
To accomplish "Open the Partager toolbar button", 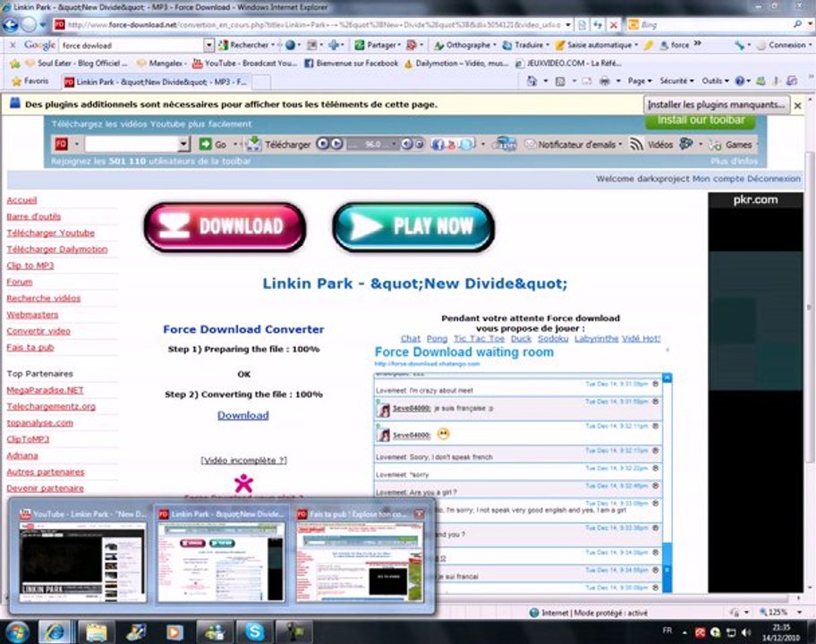I will pyautogui.click(x=378, y=46).
